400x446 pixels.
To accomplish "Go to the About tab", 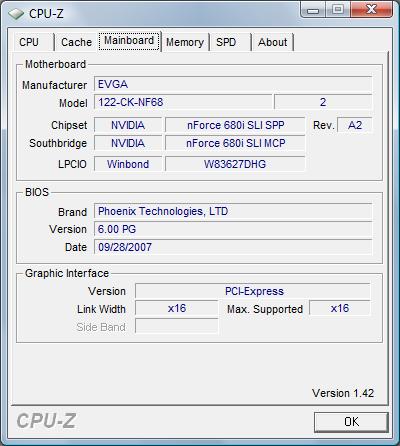I will click(x=272, y=42).
